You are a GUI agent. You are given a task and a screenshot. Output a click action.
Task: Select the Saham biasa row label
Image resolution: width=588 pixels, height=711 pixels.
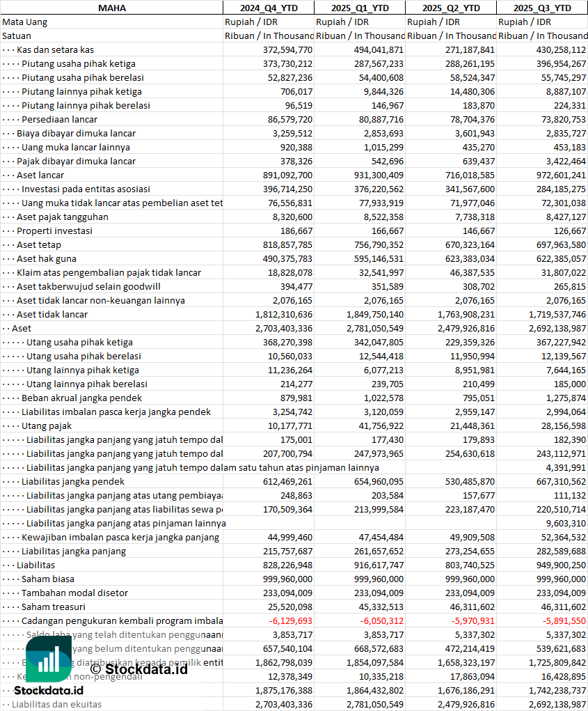(x=47, y=579)
